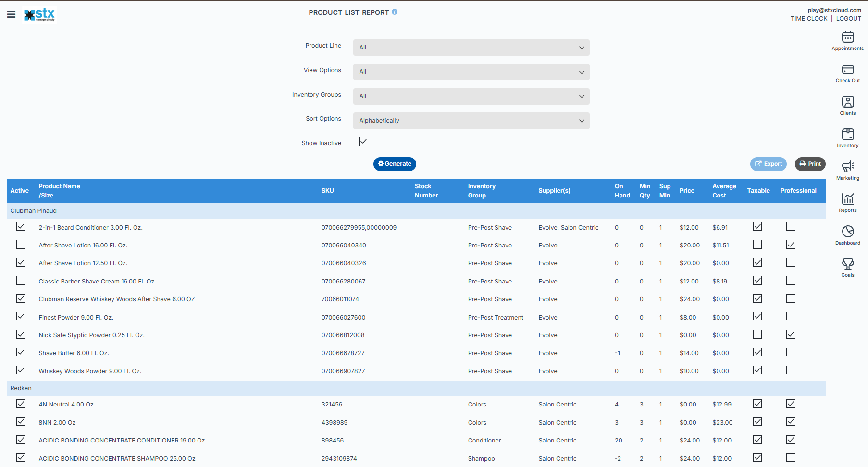Expand the Product Line dropdown

coord(471,48)
